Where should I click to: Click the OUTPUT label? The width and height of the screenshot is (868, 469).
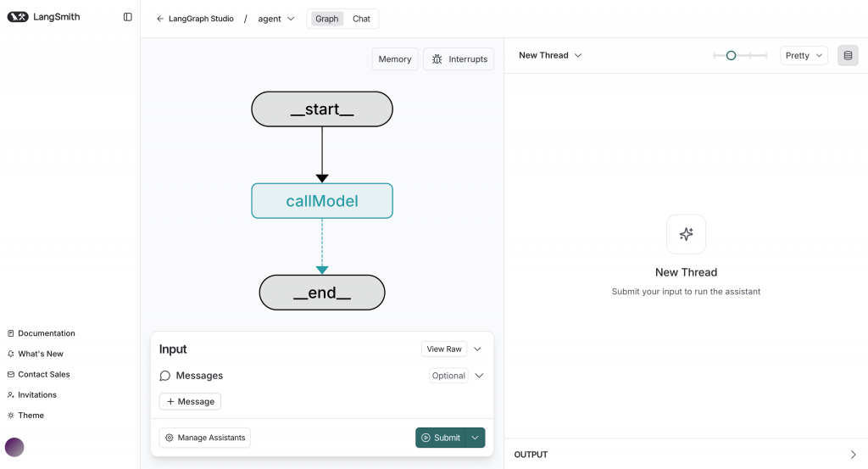click(x=531, y=455)
